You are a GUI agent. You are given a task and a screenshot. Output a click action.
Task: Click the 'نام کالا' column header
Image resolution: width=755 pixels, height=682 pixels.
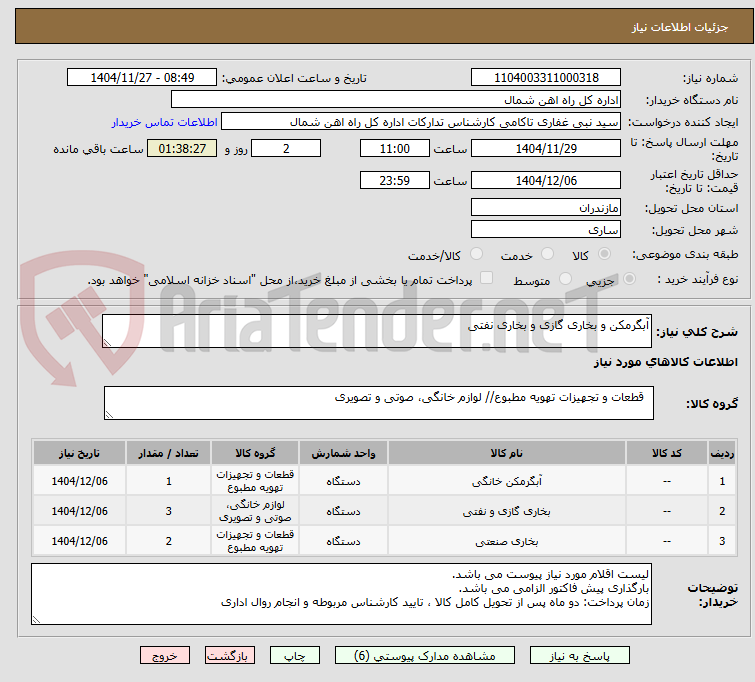tap(507, 453)
